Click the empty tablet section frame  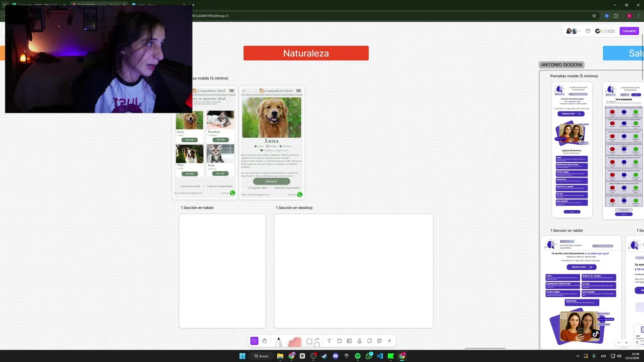click(222, 271)
